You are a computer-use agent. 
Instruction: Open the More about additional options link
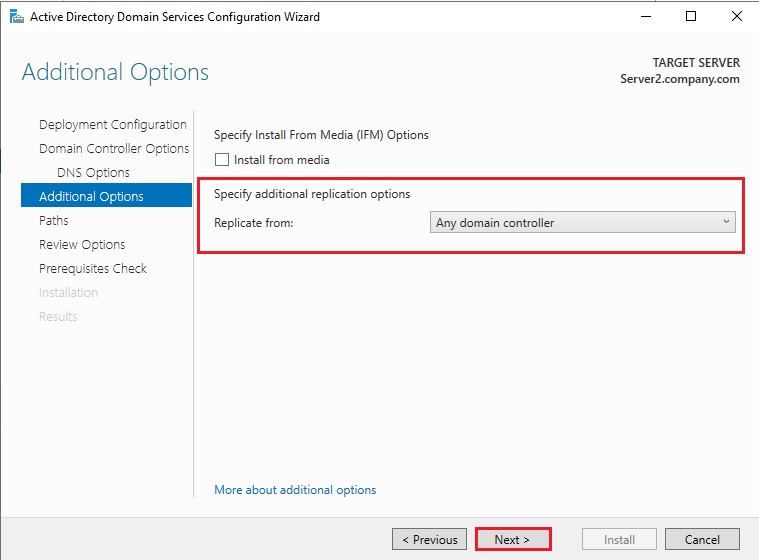pyautogui.click(x=295, y=490)
